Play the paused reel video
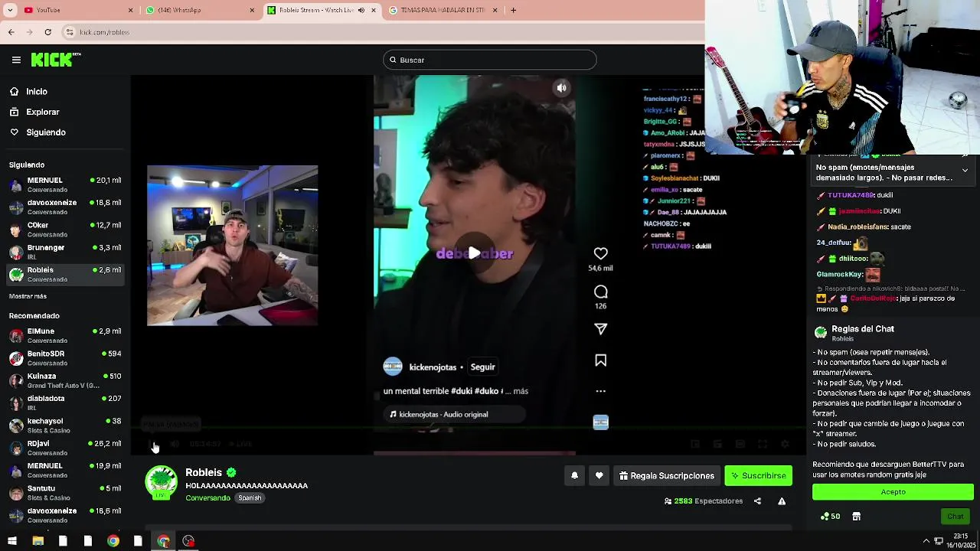 [x=474, y=253]
